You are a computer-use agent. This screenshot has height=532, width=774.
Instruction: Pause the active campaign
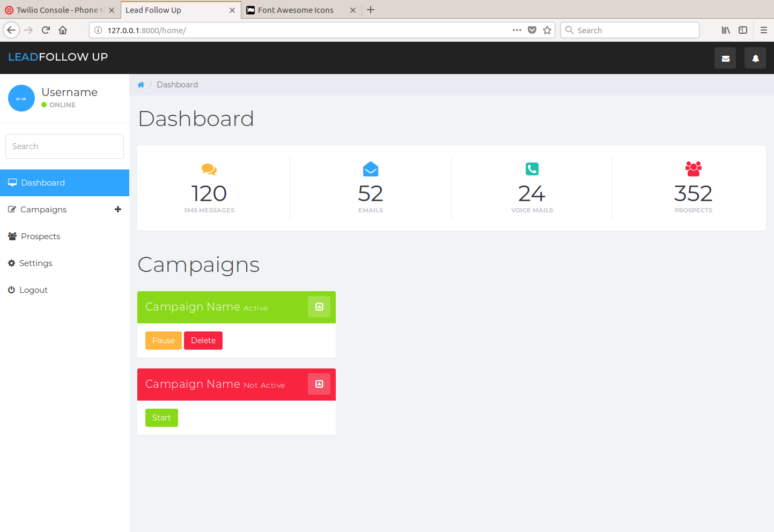click(164, 341)
